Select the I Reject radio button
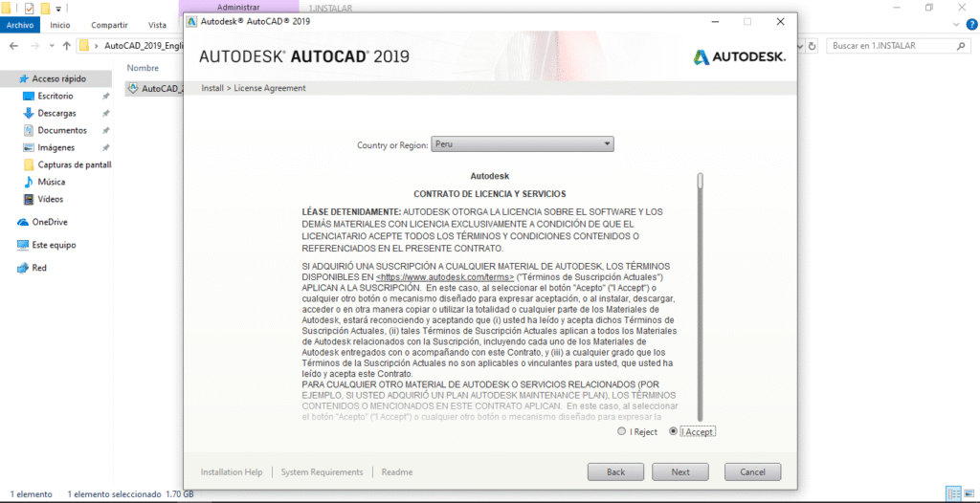The width and height of the screenshot is (980, 503). point(620,432)
